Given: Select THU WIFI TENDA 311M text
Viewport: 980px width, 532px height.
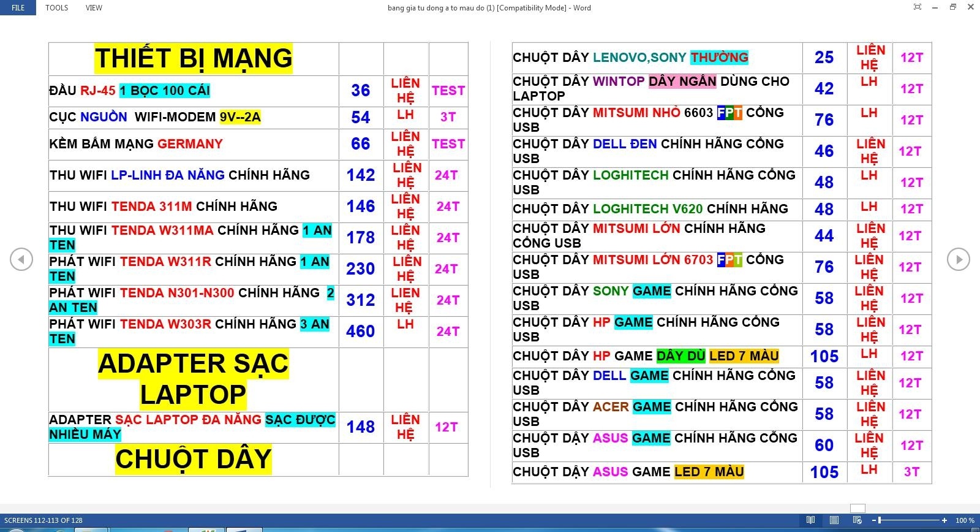Looking at the screenshot, I should tap(164, 207).
